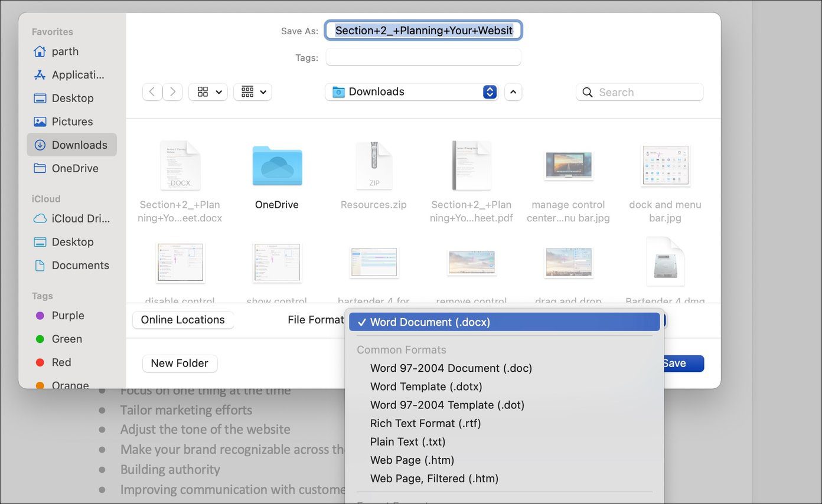822x504 pixels.
Task: Choose Plain Text (.txt) format
Action: pos(407,441)
